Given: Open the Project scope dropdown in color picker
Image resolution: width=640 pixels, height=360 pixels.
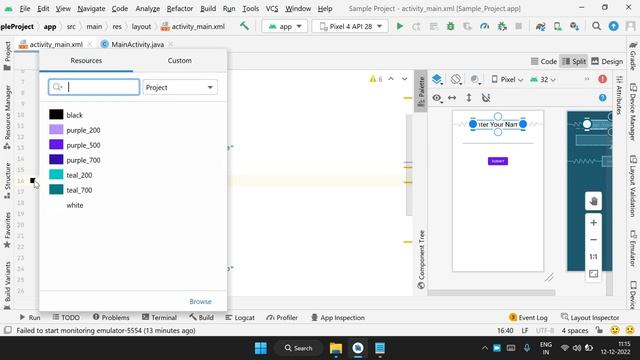Looking at the screenshot, I should pos(180,87).
